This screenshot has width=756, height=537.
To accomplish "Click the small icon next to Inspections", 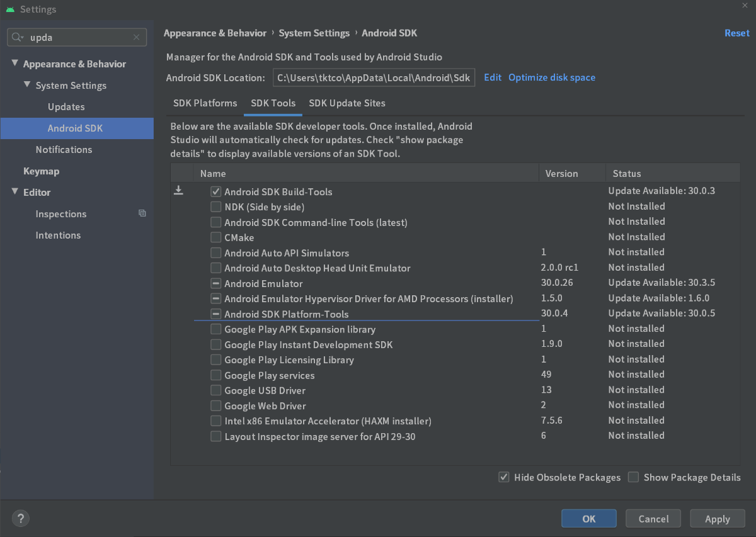I will [142, 213].
